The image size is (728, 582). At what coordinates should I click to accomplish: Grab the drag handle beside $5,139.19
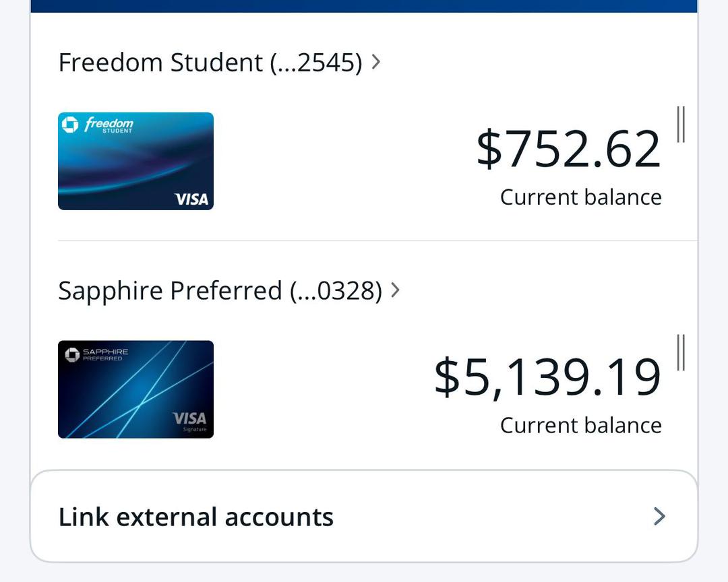pos(680,352)
